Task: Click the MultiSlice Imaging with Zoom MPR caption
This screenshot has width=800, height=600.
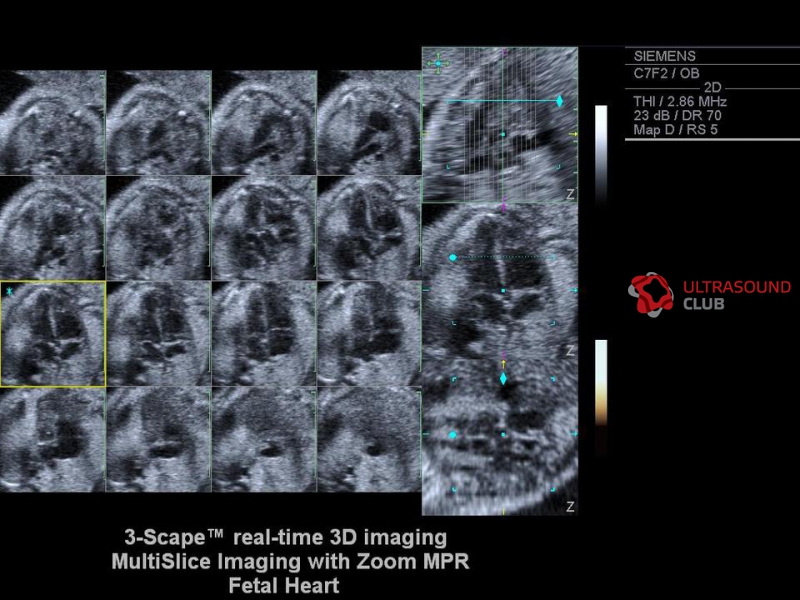Action: click(x=290, y=561)
